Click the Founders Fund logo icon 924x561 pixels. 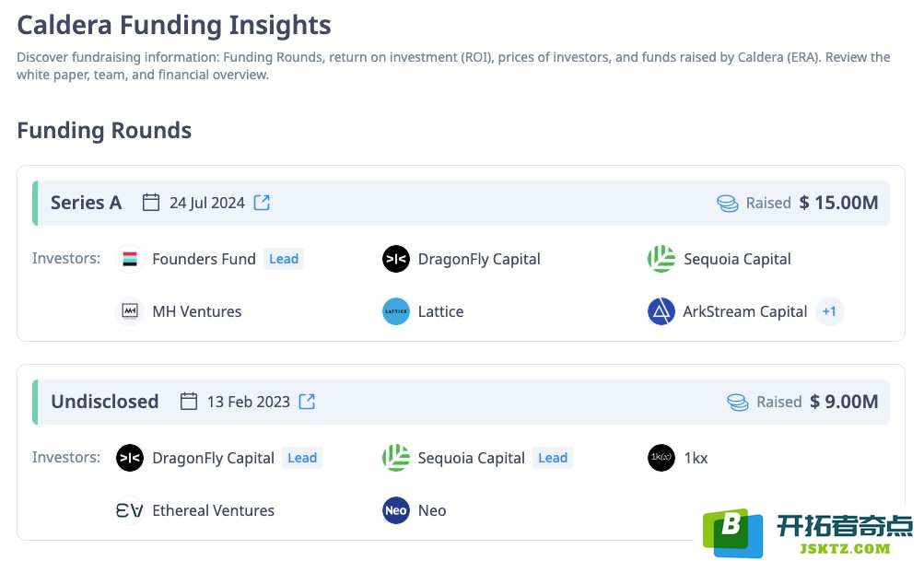point(130,259)
